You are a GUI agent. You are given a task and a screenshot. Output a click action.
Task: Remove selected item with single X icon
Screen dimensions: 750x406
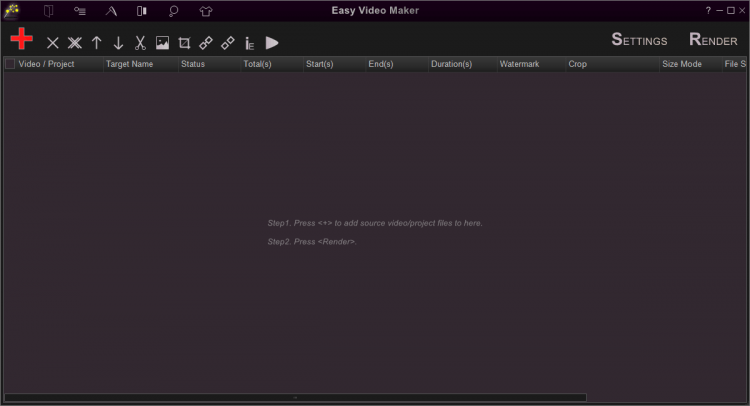tap(53, 43)
